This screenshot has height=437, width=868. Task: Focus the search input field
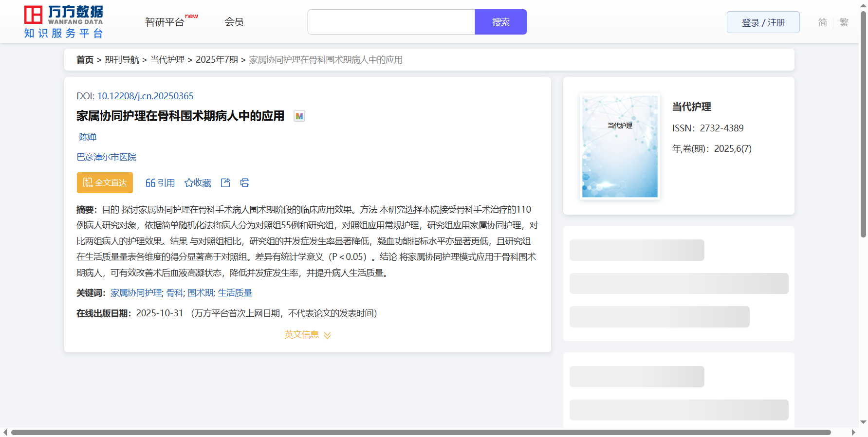[391, 22]
